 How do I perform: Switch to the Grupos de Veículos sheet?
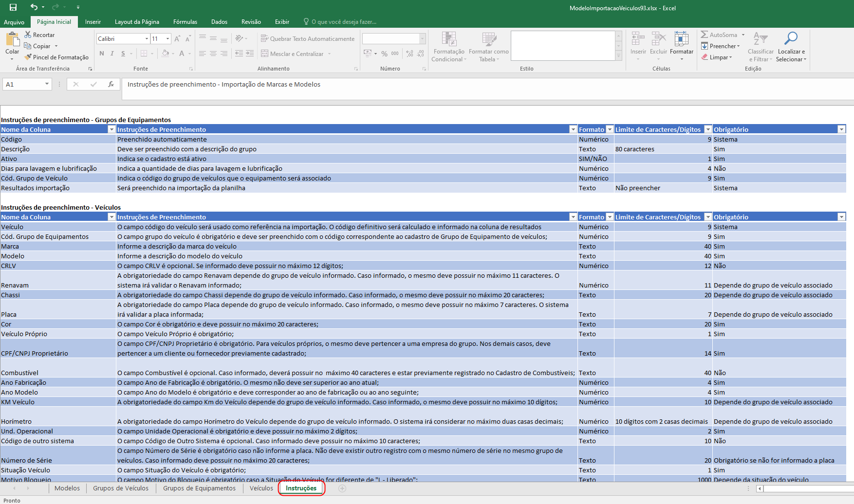coord(121,488)
